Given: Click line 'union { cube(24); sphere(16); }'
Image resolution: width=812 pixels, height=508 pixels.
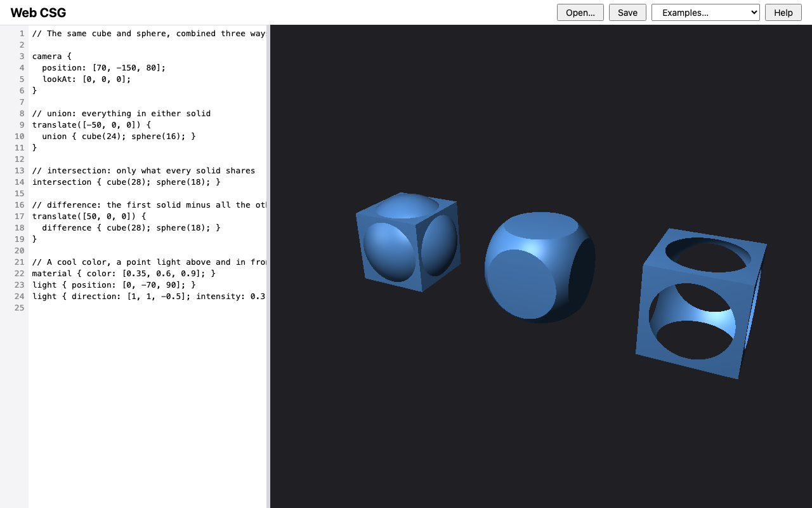Looking at the screenshot, I should (119, 137).
